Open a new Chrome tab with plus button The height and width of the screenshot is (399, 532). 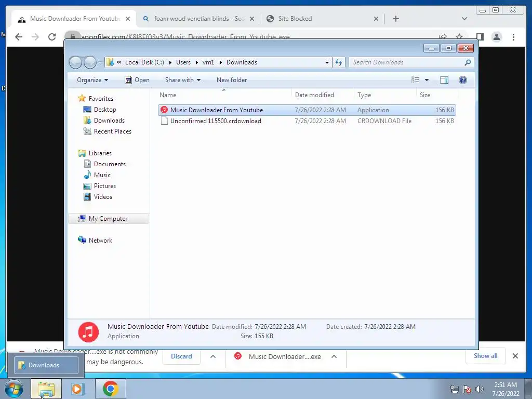pyautogui.click(x=395, y=19)
